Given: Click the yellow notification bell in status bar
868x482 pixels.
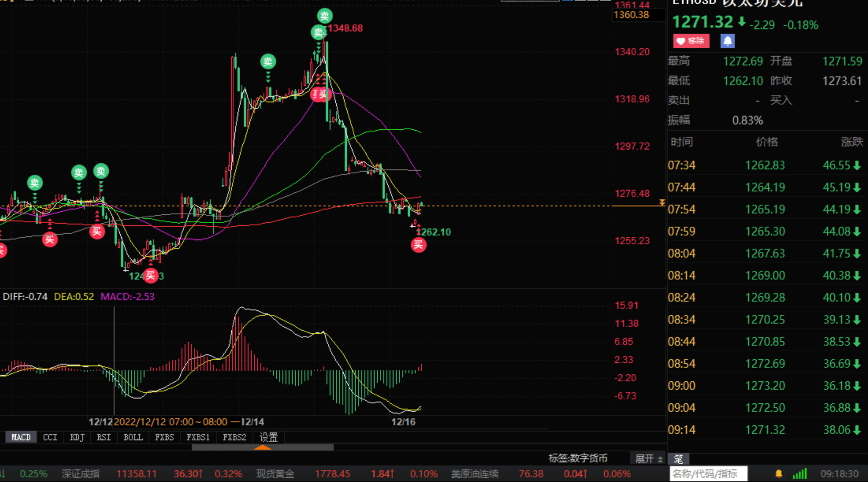Looking at the screenshot, I should [779, 474].
